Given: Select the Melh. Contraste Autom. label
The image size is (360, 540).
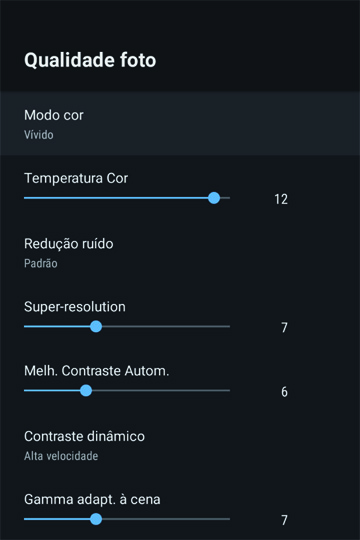Looking at the screenshot, I should 96,371.
